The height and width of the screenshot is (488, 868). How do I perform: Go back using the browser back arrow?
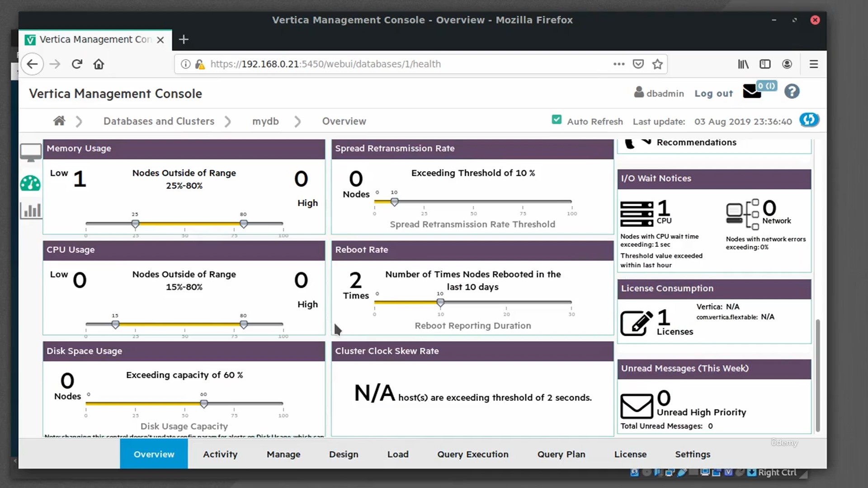(32, 64)
